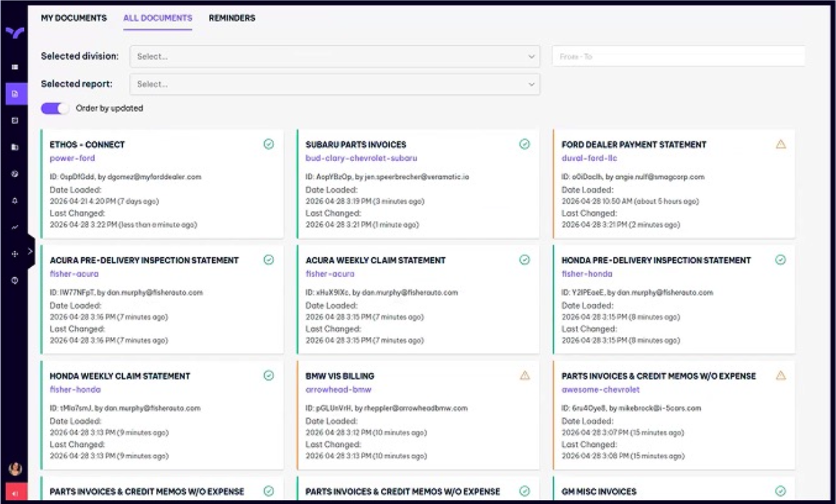Screen dimensions: 836x504
Task: Open fisher-acura link under ACURA PRE-DELIVERY INSPECTION STATEMENT
Action: tap(74, 274)
